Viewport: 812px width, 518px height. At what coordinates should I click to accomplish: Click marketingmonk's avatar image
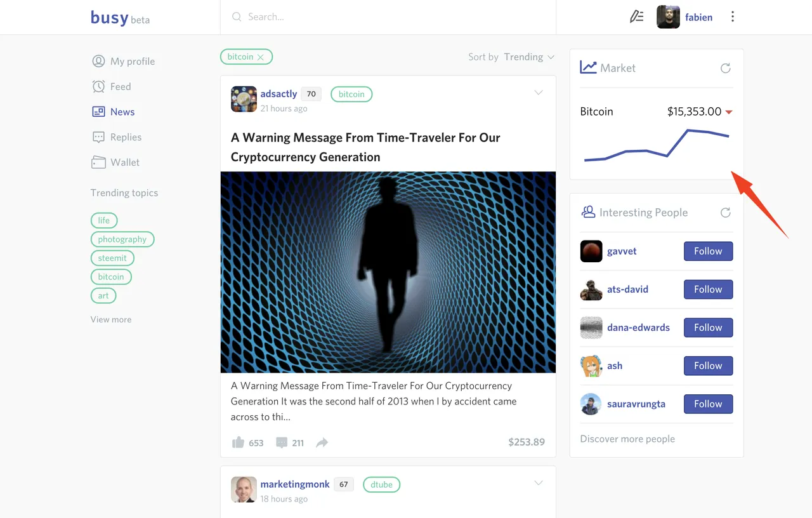click(x=244, y=489)
